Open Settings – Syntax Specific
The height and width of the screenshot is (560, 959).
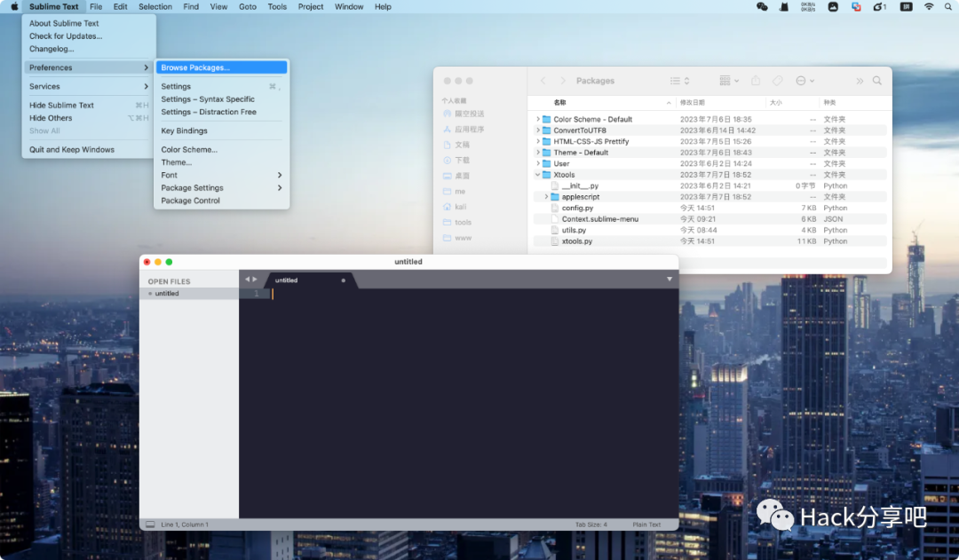[x=221, y=99]
